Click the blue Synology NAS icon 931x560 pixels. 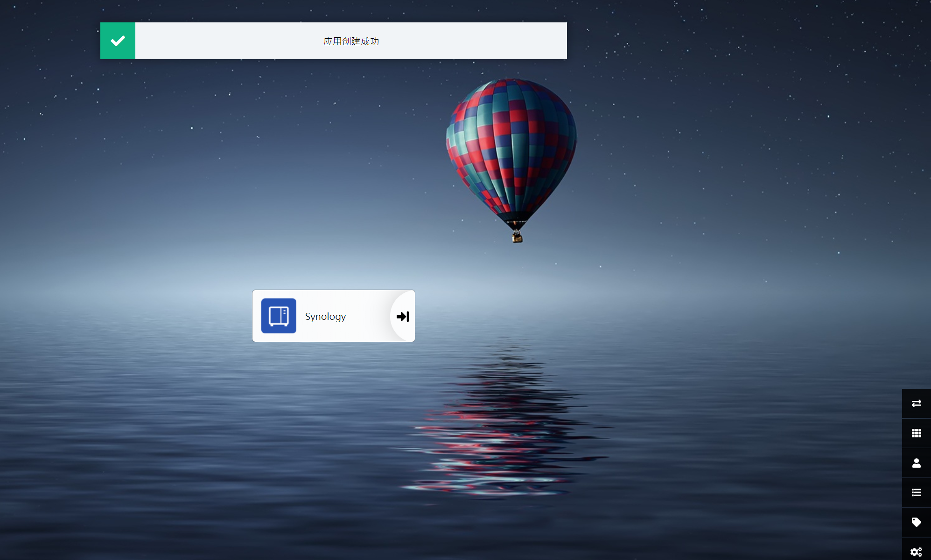pyautogui.click(x=279, y=316)
